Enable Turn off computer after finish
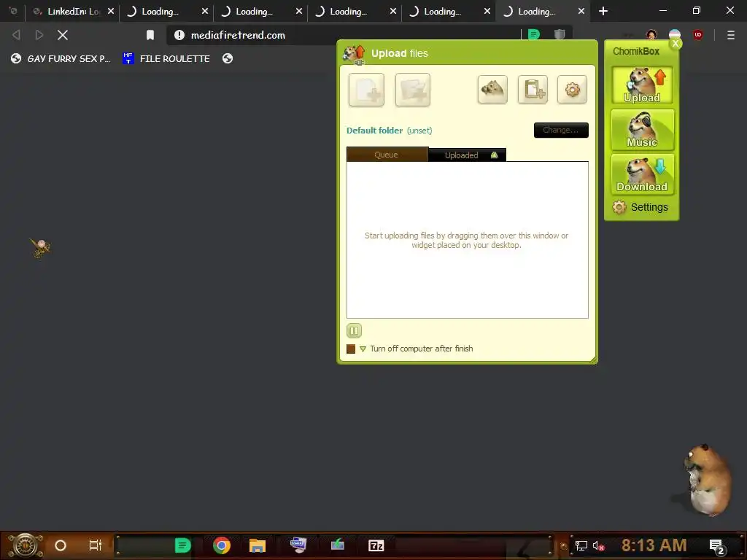 (351, 349)
